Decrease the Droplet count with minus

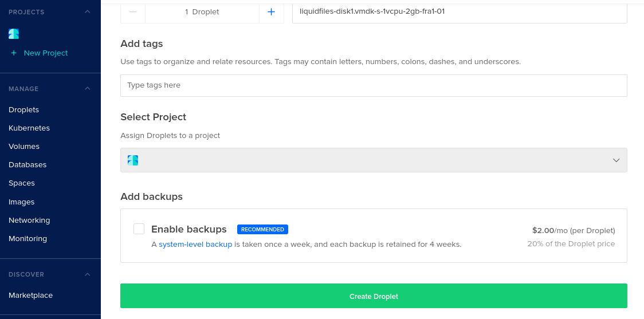(x=133, y=12)
